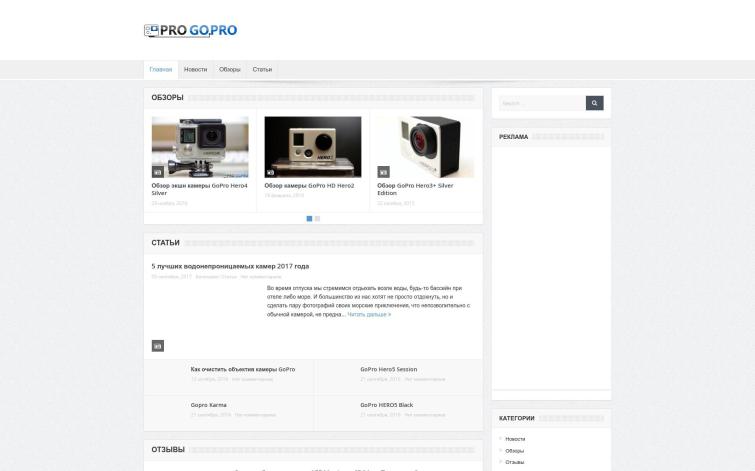This screenshot has width=755, height=471.
Task: Select the first carousel page dot
Action: pos(309,219)
